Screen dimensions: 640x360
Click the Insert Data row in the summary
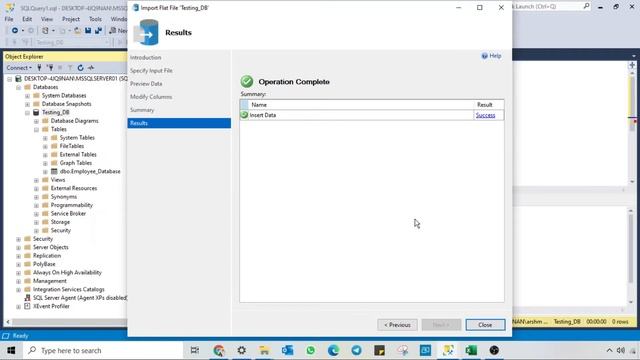[x=371, y=115]
